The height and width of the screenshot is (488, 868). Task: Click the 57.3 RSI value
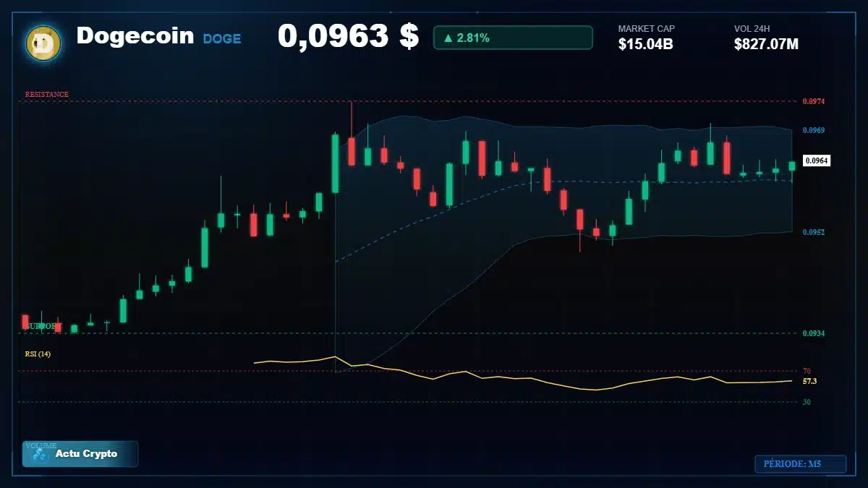809,381
